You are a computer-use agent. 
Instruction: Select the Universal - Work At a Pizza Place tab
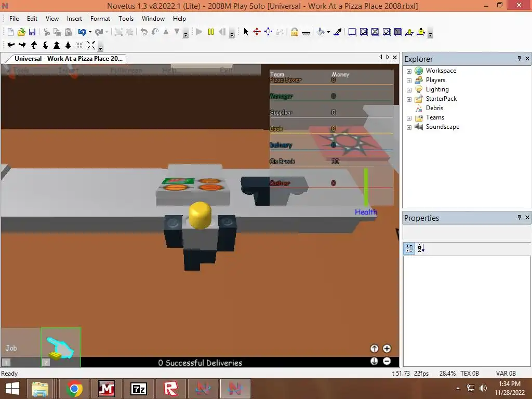click(x=68, y=58)
